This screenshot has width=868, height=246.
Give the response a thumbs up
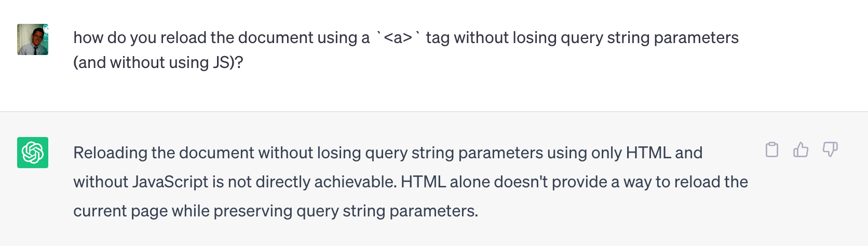pos(801,149)
